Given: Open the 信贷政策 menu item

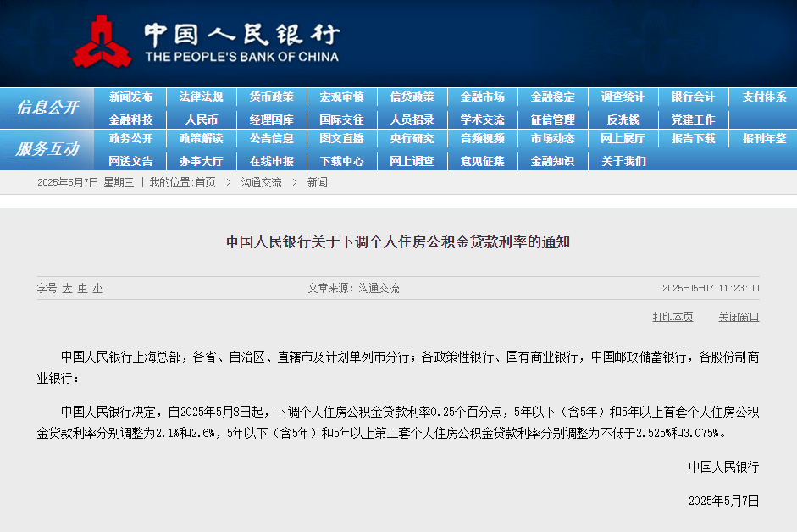Looking at the screenshot, I should click(412, 97).
